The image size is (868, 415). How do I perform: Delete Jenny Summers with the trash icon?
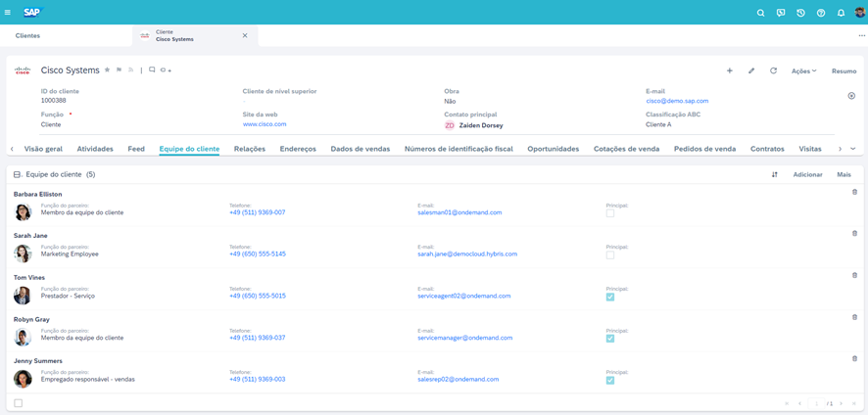(854, 358)
